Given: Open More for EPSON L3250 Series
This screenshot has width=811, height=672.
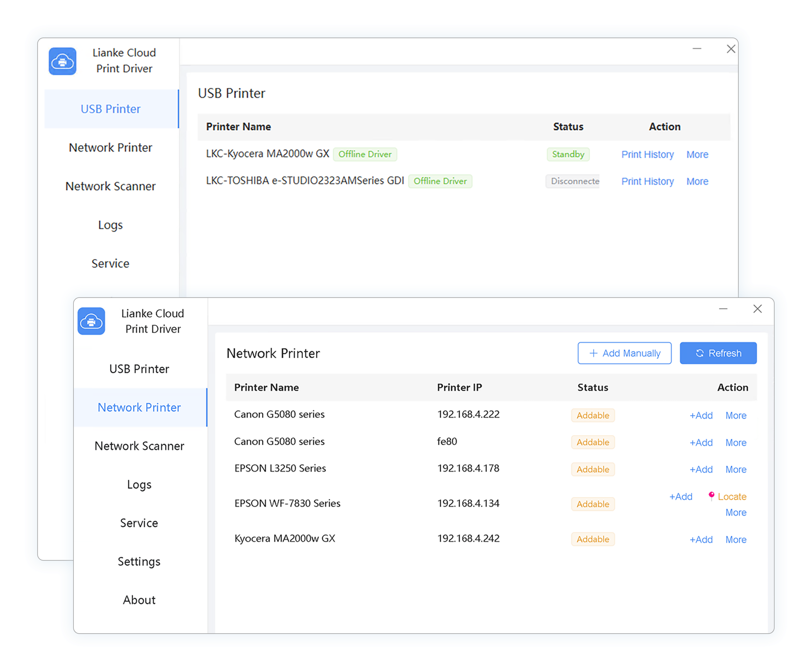Looking at the screenshot, I should click(736, 470).
